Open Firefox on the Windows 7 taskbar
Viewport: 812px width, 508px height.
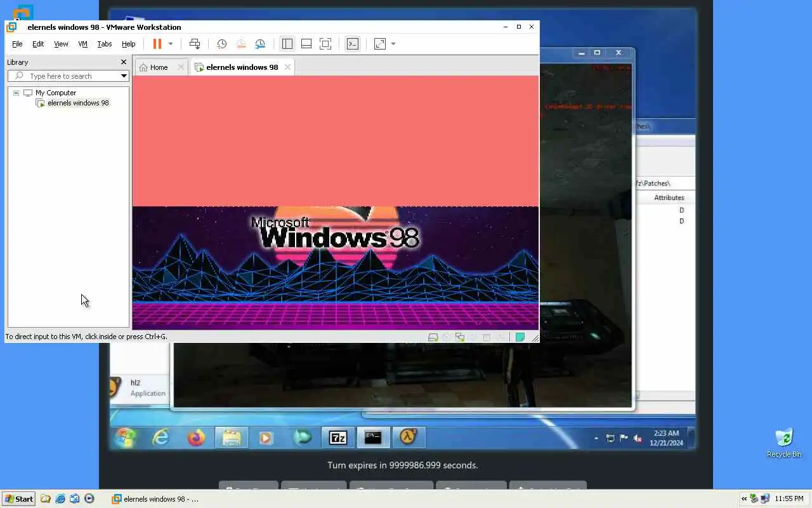(x=196, y=438)
